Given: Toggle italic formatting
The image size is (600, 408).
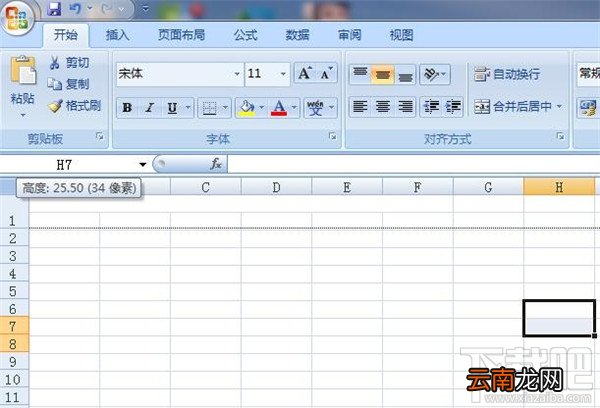Looking at the screenshot, I should [x=150, y=108].
